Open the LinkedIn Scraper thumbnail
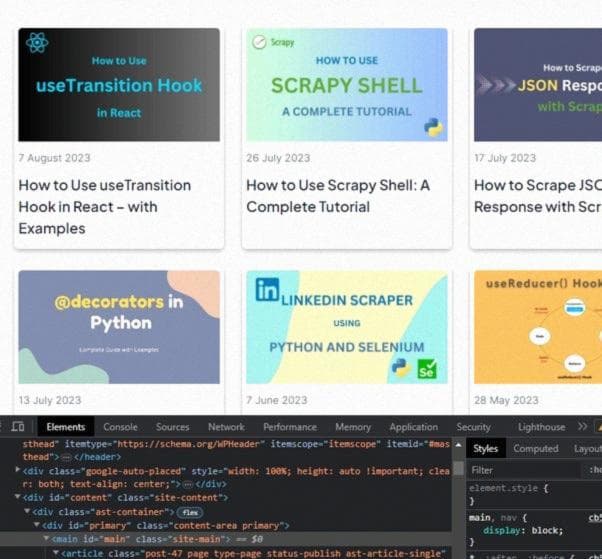Viewport: 602px width, 559px height. pos(347,327)
